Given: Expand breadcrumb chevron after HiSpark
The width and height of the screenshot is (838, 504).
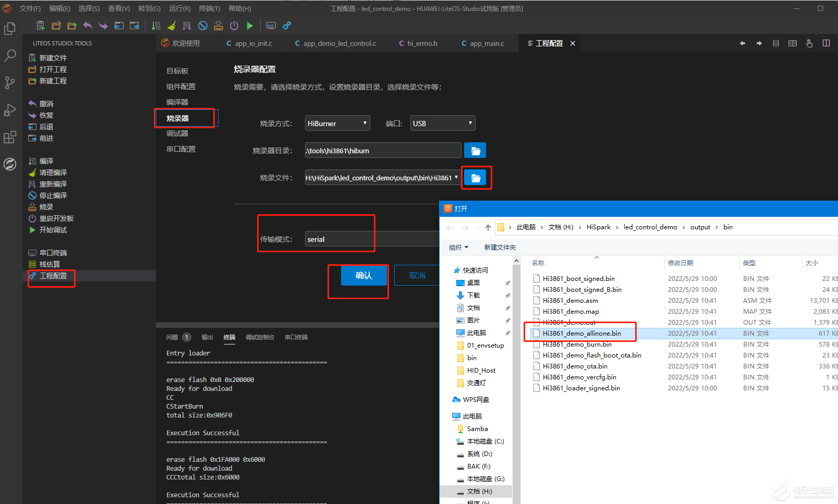Looking at the screenshot, I should click(618, 227).
